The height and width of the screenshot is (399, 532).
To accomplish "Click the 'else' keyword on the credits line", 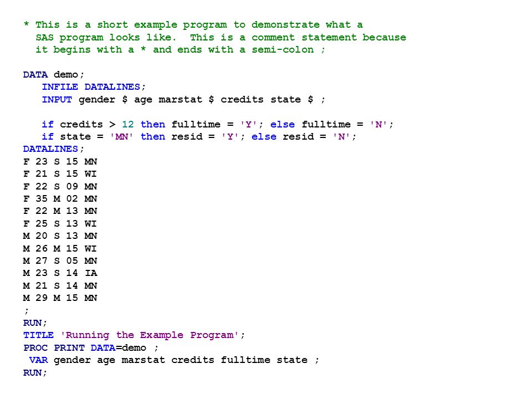I will click(282, 124).
